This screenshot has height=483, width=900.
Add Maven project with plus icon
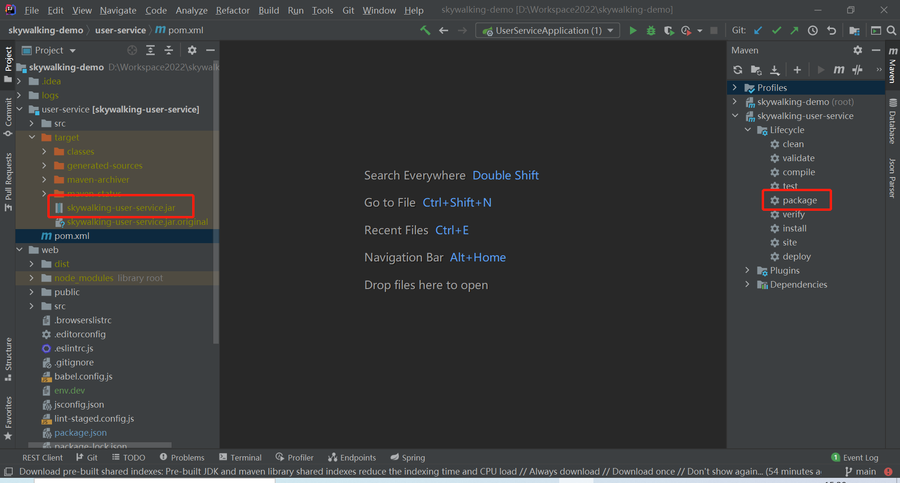coord(797,70)
